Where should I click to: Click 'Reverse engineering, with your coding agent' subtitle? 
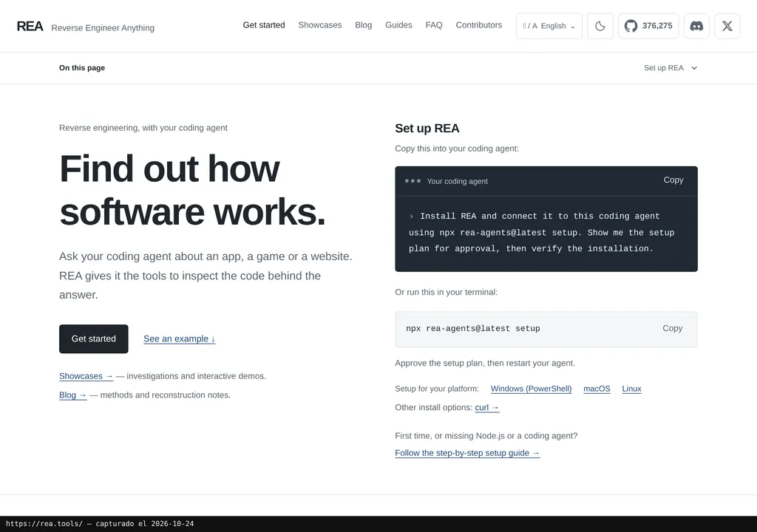(x=143, y=128)
